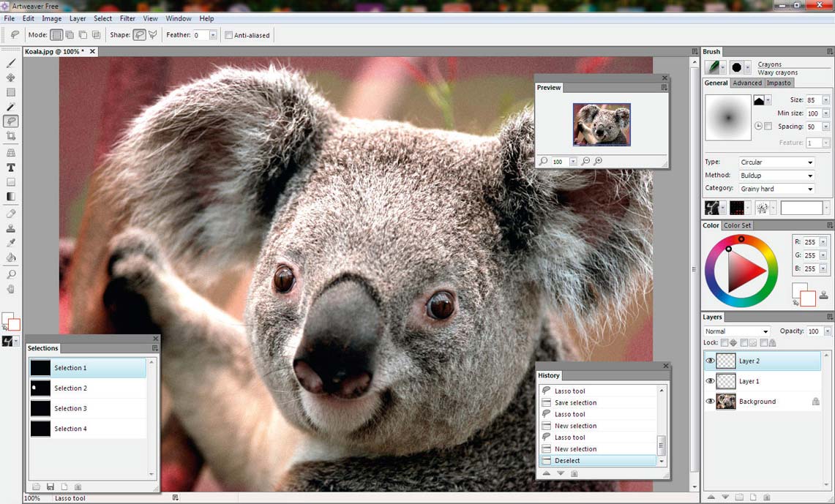This screenshot has width=835, height=504.
Task: Click delete layer trash icon in Layers panel
Action: pos(767,497)
